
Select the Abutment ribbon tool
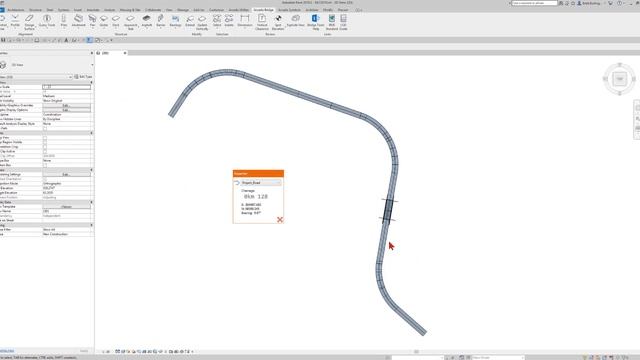pyautogui.click(x=78, y=21)
